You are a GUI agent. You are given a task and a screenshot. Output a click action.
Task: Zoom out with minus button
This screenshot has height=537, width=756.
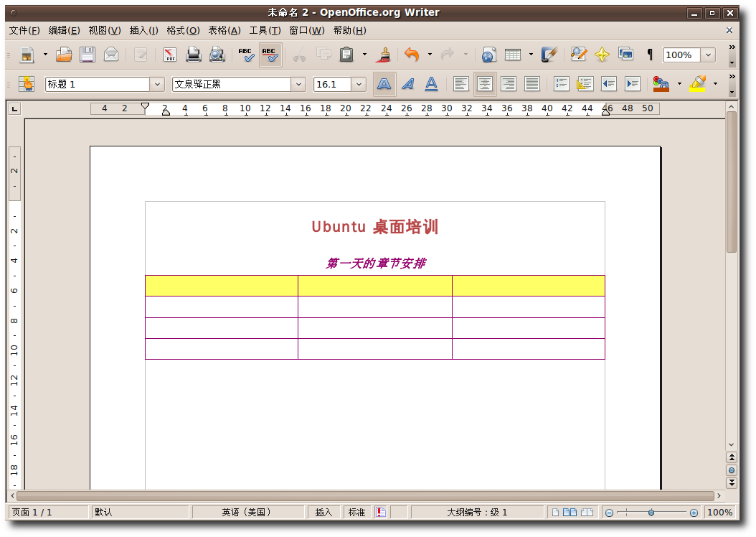click(610, 513)
